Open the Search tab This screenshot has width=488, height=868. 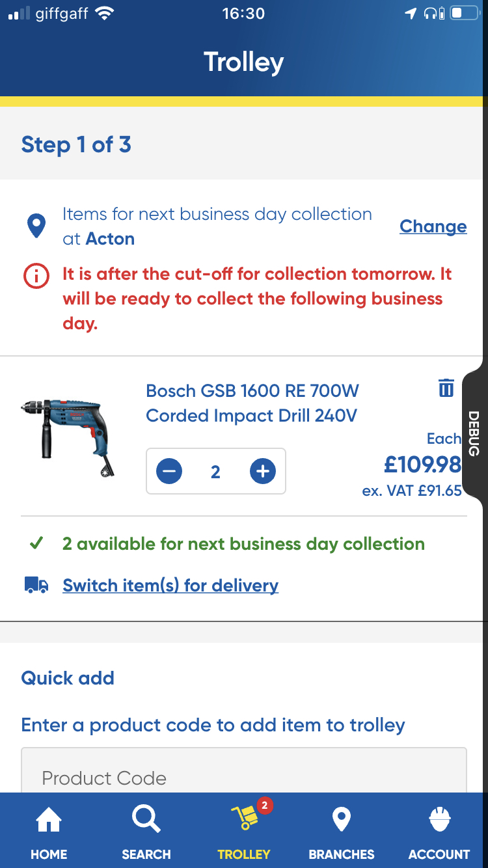point(146,830)
